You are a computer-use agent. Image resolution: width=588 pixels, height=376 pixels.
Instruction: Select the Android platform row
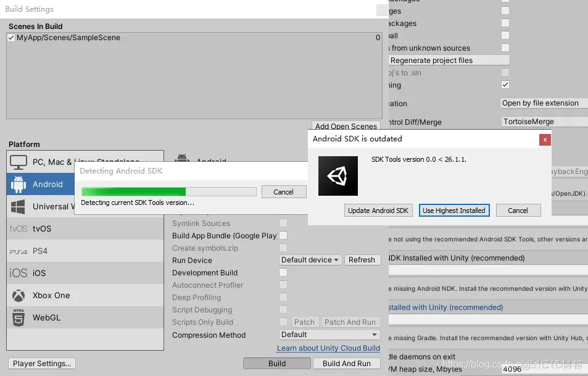41,184
